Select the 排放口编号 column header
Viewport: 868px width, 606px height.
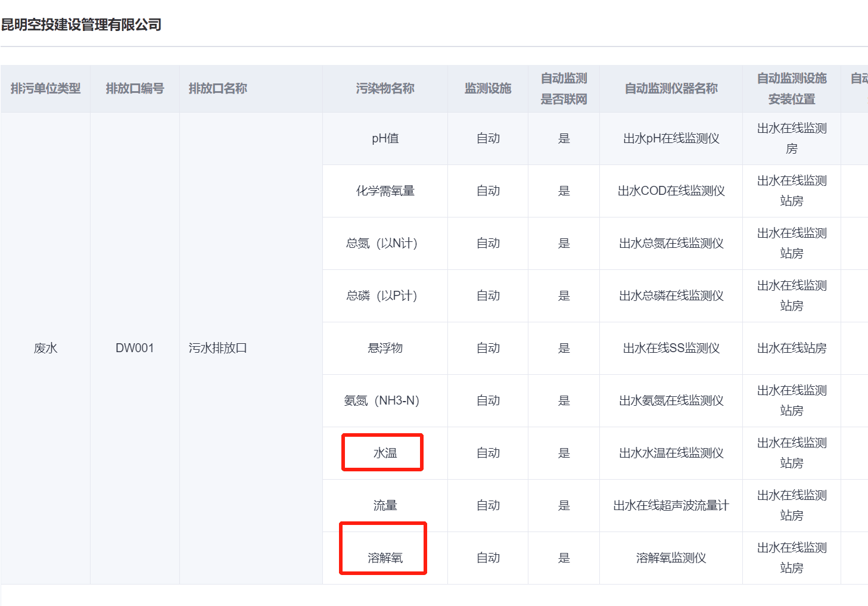tap(135, 88)
